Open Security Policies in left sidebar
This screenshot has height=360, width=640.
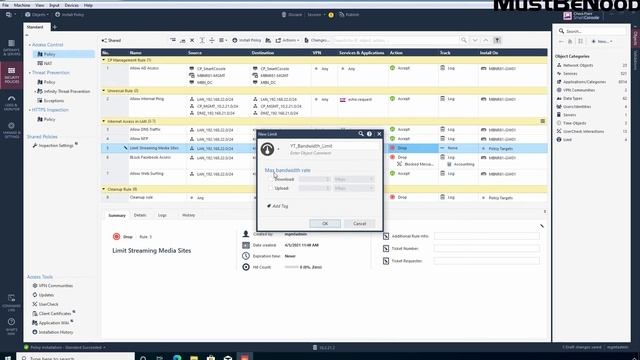click(x=11, y=76)
